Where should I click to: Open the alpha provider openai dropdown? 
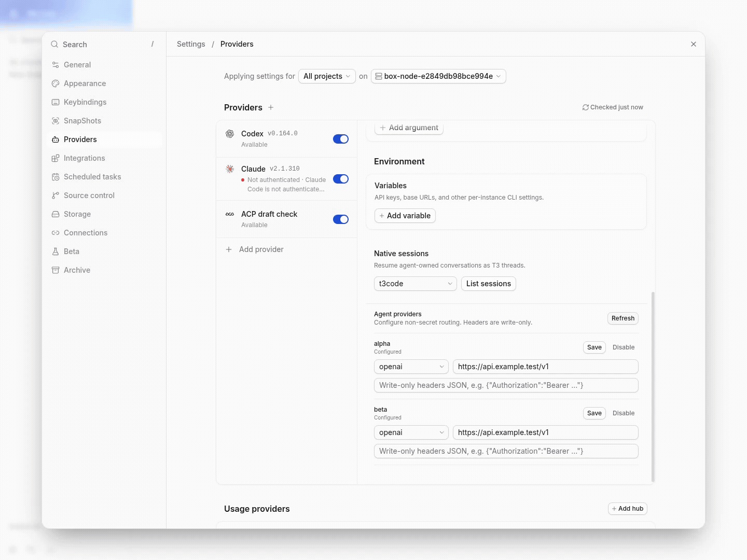pyautogui.click(x=411, y=367)
